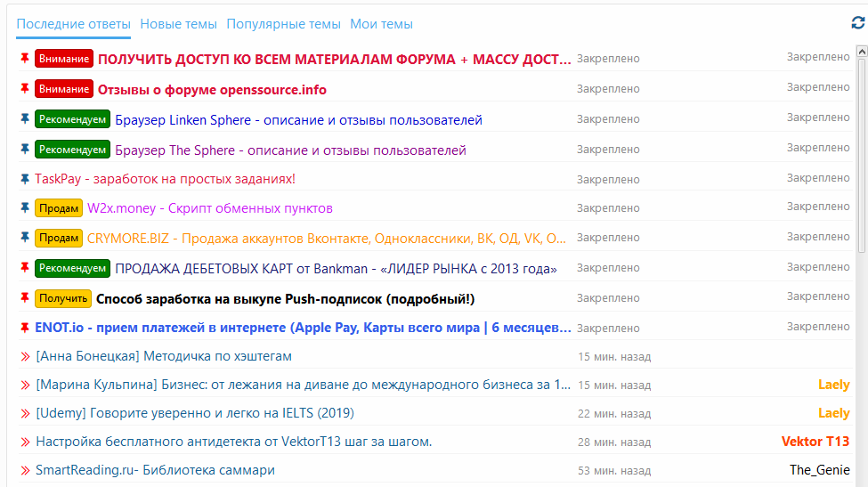Click the arrow icon beside Udemy IELTS topic
The image size is (868, 487).
tap(26, 413)
